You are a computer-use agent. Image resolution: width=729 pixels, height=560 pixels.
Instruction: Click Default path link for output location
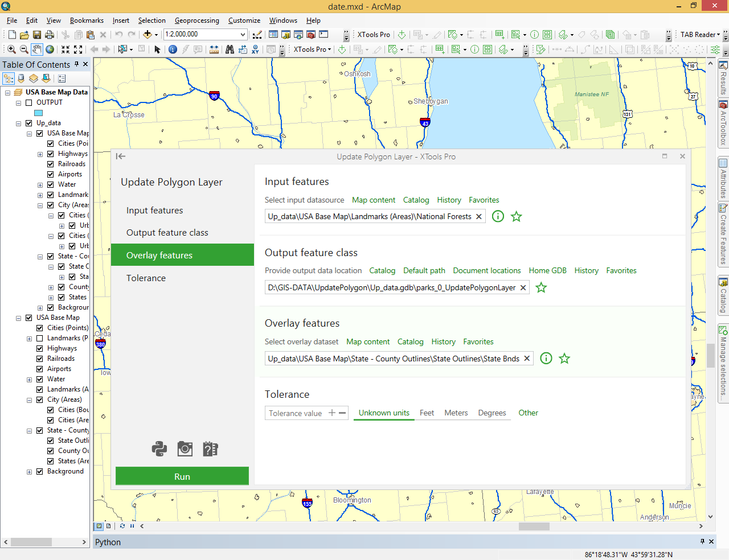[424, 270]
